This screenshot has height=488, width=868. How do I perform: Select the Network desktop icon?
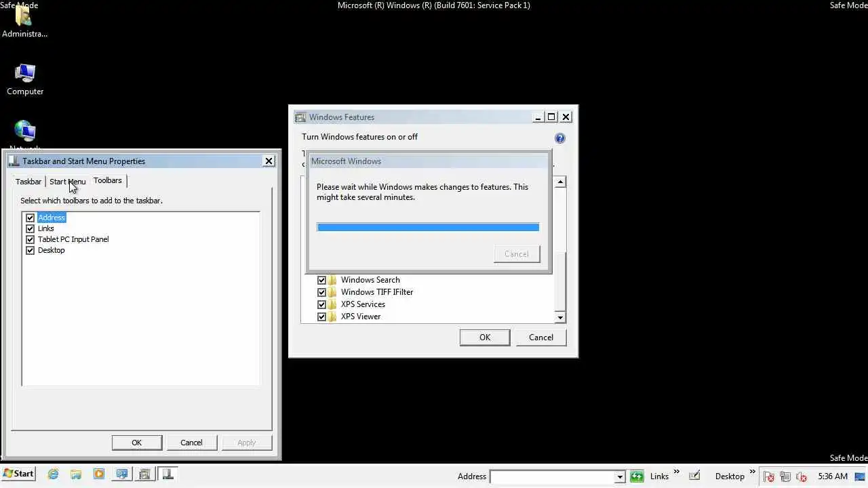point(25,134)
